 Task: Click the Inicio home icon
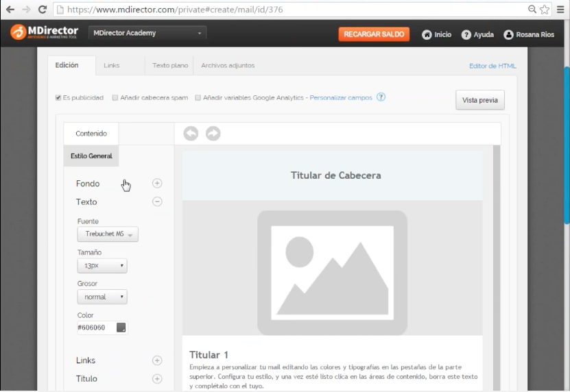[427, 34]
